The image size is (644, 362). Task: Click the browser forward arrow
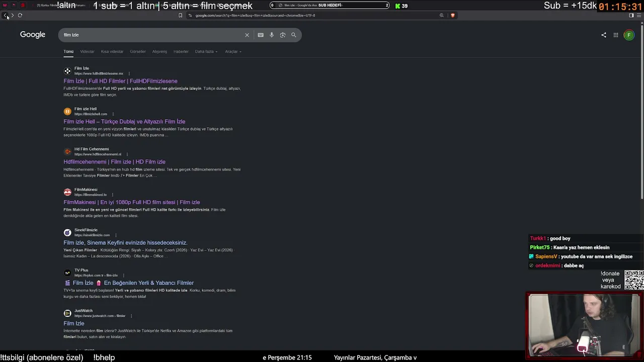pyautogui.click(x=13, y=15)
